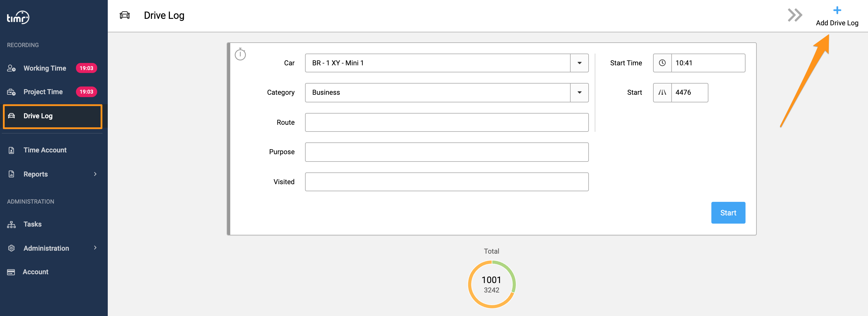The height and width of the screenshot is (316, 868).
Task: Click Add Drive Log label
Action: point(837,23)
